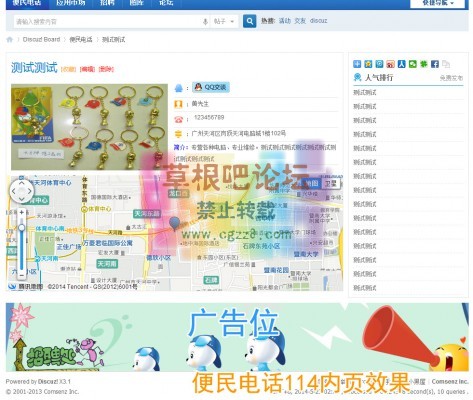Pan the map right with the arrow
This screenshot has width=473, height=400.
click(30, 191)
